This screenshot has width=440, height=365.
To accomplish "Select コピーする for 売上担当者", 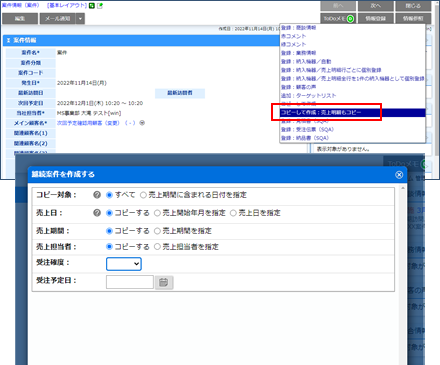I will pos(109,247).
